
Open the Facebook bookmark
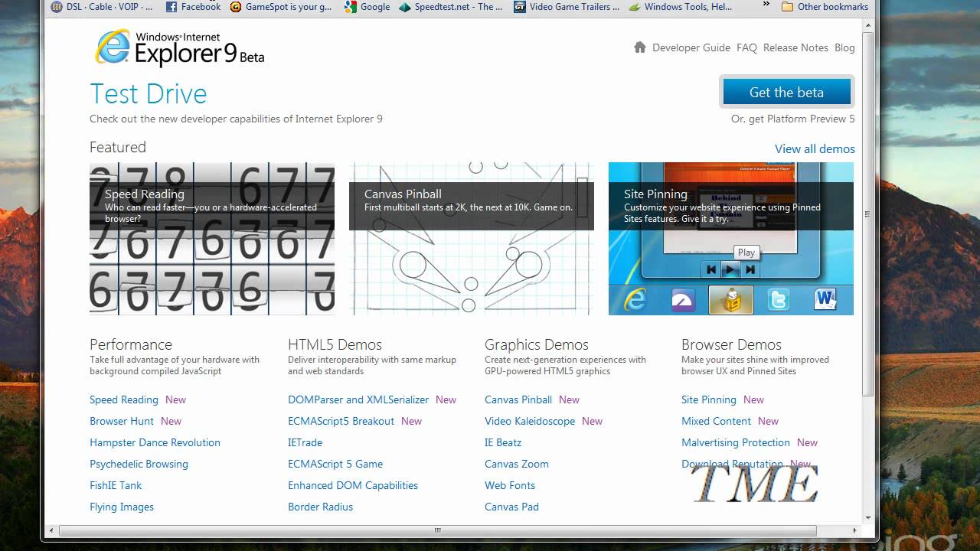pyautogui.click(x=194, y=7)
